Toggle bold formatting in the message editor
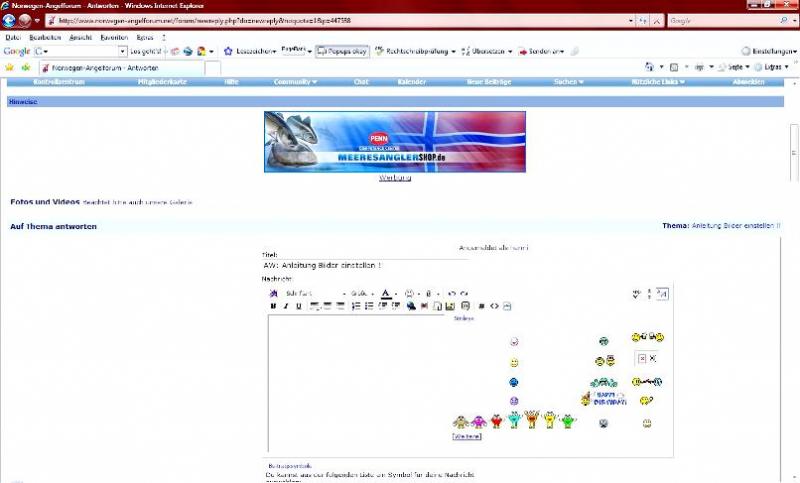Image resolution: width=800 pixels, height=483 pixels. 273,306
